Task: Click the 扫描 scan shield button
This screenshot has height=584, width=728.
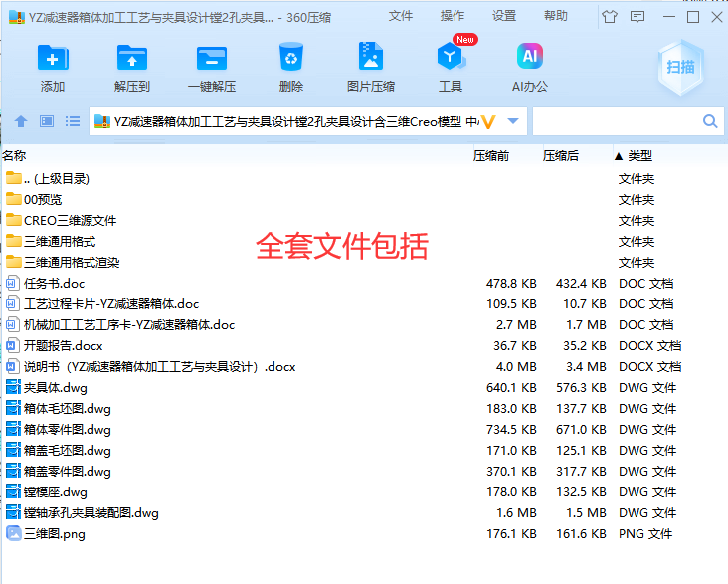Action: click(x=680, y=67)
